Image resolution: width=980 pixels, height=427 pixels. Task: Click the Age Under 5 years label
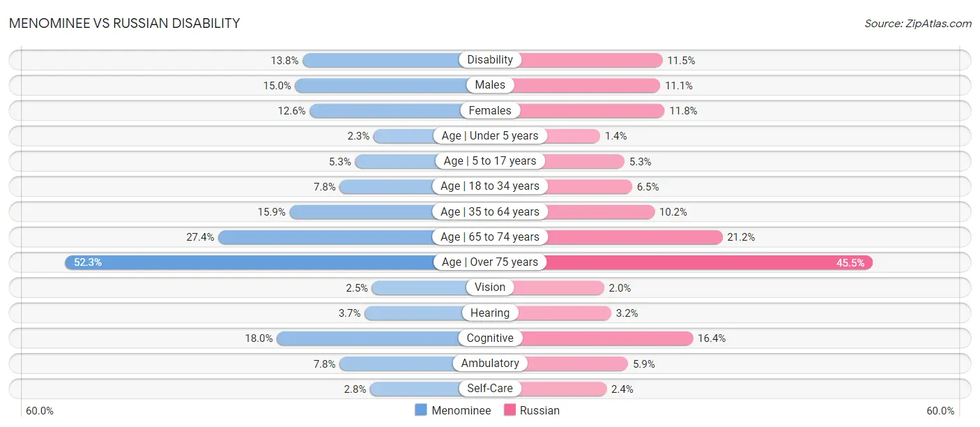tap(490, 135)
